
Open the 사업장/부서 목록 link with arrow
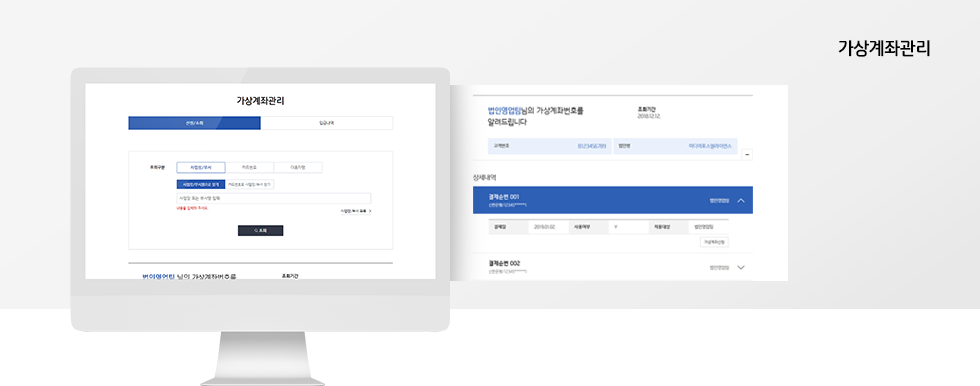tap(356, 211)
